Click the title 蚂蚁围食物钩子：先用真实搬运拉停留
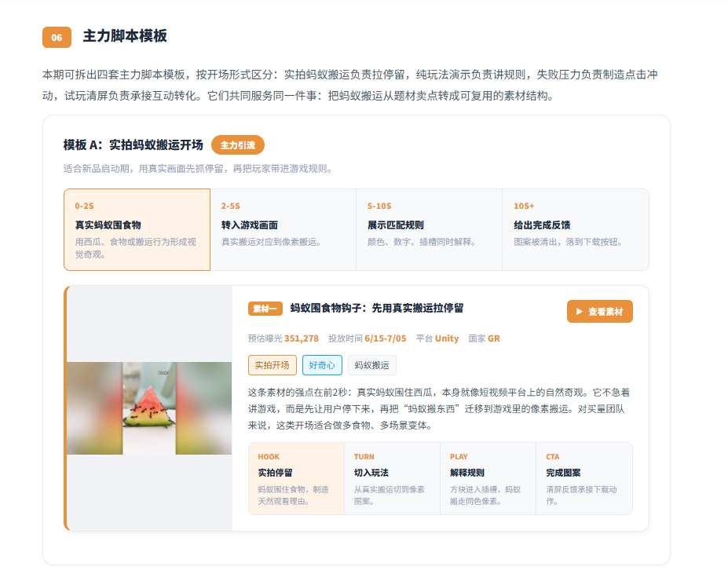The image size is (728, 574). tap(377, 309)
